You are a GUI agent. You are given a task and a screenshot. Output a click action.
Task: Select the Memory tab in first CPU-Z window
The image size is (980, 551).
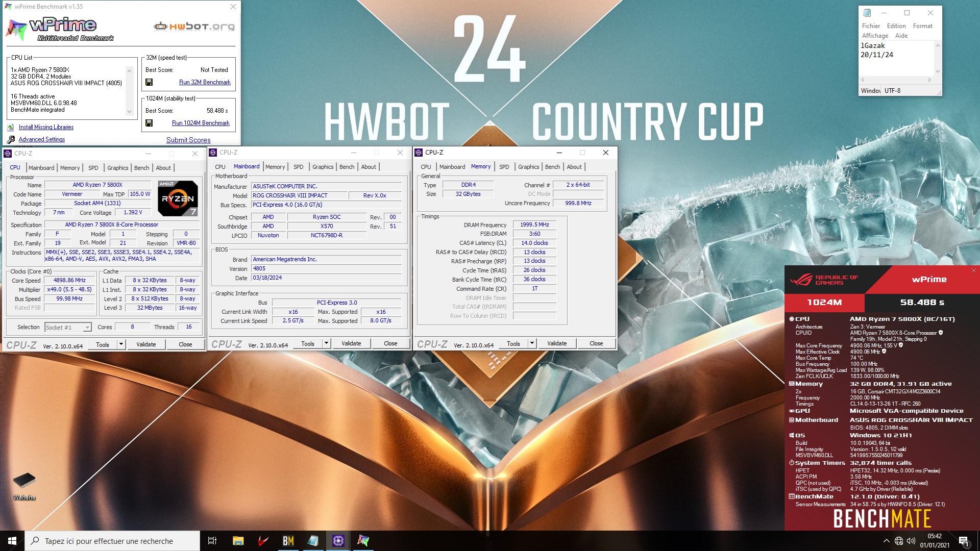tap(70, 168)
